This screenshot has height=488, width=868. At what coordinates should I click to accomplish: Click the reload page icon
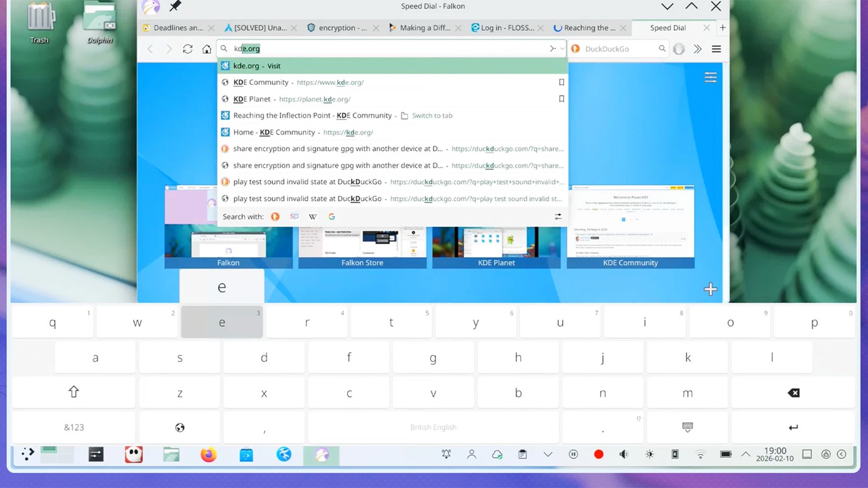point(188,49)
